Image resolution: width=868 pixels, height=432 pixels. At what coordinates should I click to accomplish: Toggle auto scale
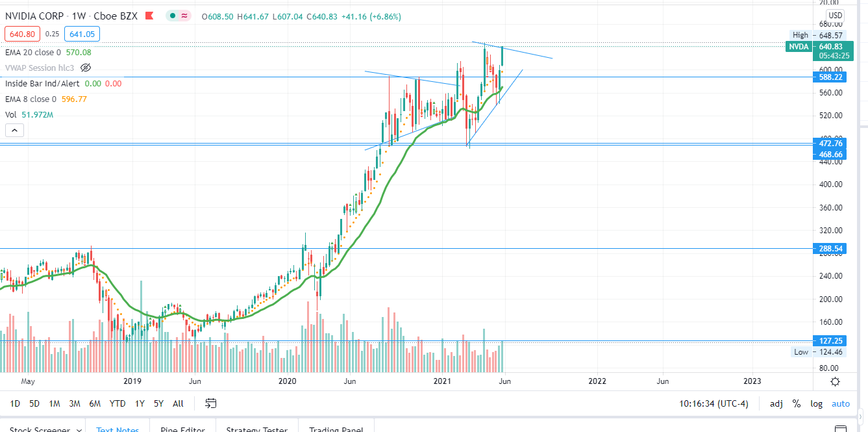tap(841, 403)
